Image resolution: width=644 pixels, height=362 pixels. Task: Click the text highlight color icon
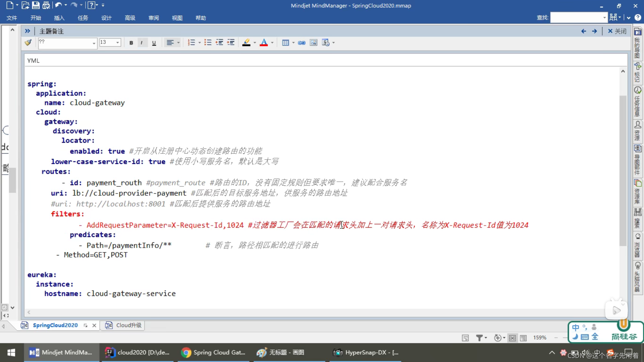pyautogui.click(x=246, y=43)
